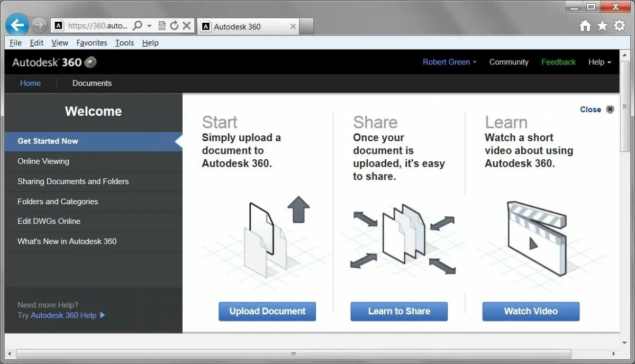
Task: Open What's New in Autodesk 360
Action: [93, 241]
